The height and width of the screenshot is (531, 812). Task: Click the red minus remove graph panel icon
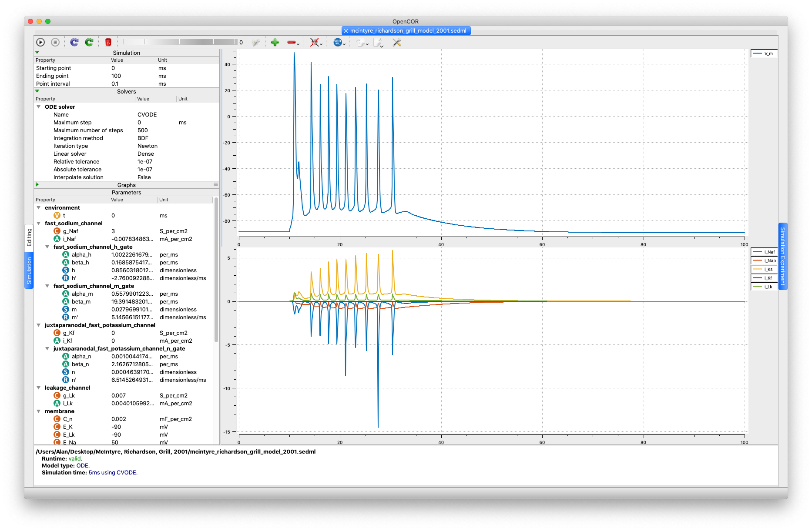pyautogui.click(x=292, y=42)
